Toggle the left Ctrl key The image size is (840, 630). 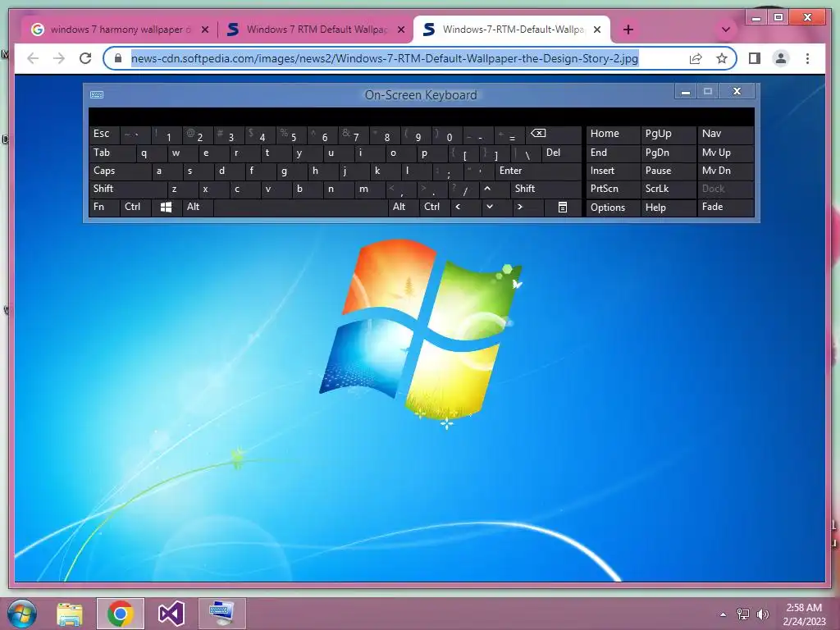tap(135, 208)
